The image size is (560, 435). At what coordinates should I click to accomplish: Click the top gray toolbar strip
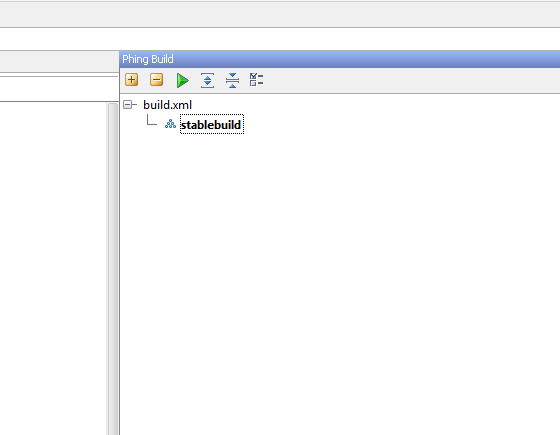tap(280, 15)
